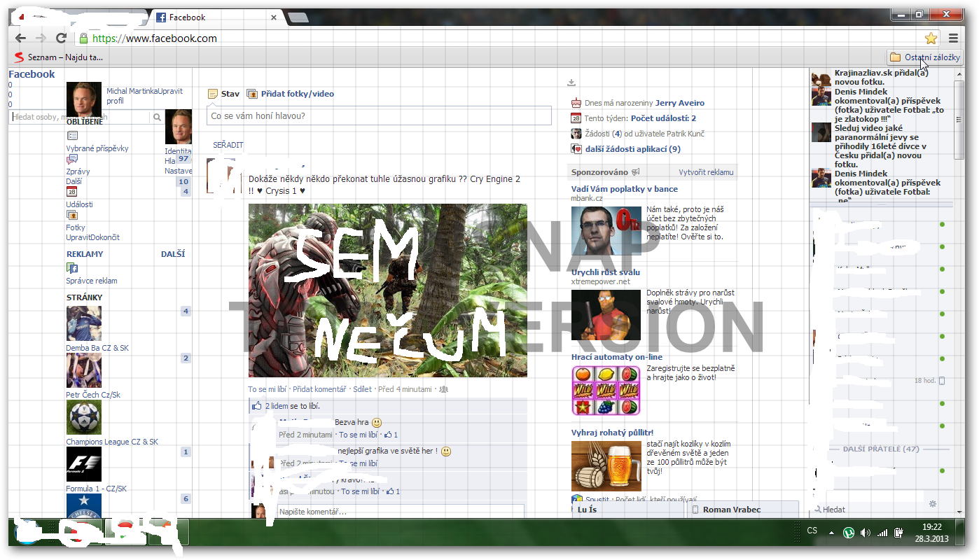Image resolution: width=979 pixels, height=560 pixels.
Task: Open Vyhraj rohatý půllitr! ad link
Action: click(x=612, y=433)
